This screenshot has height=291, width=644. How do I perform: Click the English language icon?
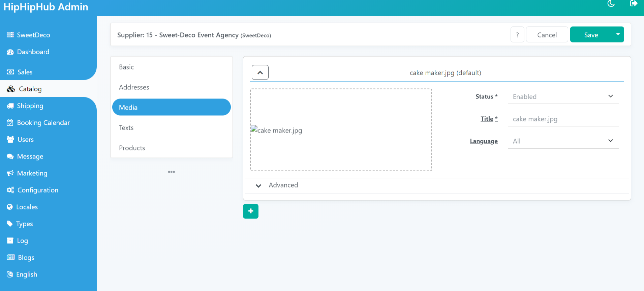[x=10, y=274]
